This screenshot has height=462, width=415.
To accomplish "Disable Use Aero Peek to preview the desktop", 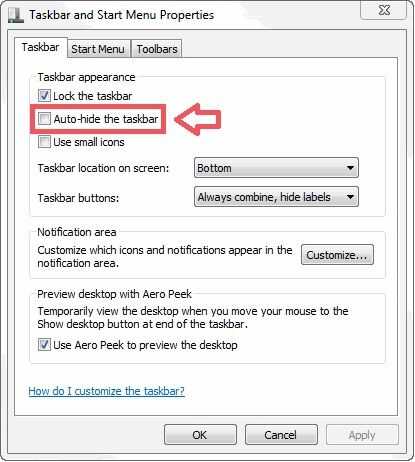I will [44, 344].
